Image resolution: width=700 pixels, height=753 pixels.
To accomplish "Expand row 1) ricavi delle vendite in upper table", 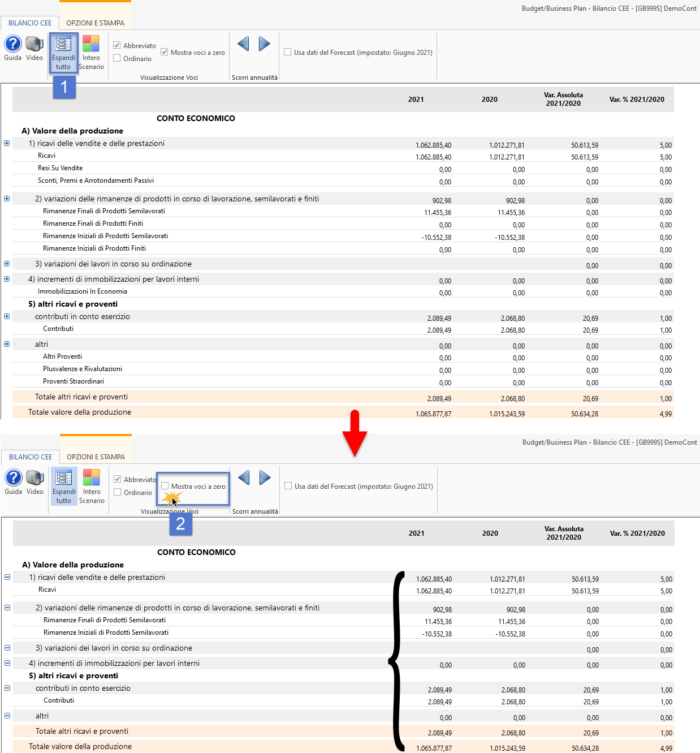I will (x=7, y=143).
